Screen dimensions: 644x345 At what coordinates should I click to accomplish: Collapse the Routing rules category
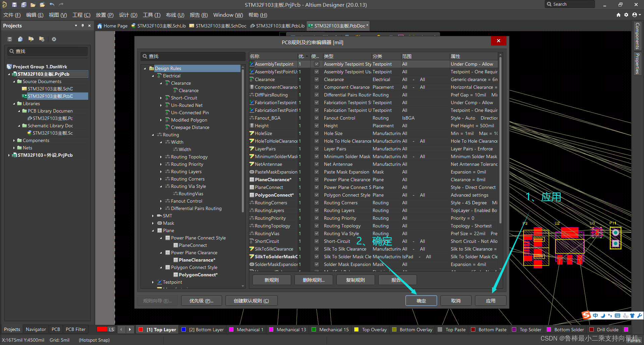pos(153,135)
